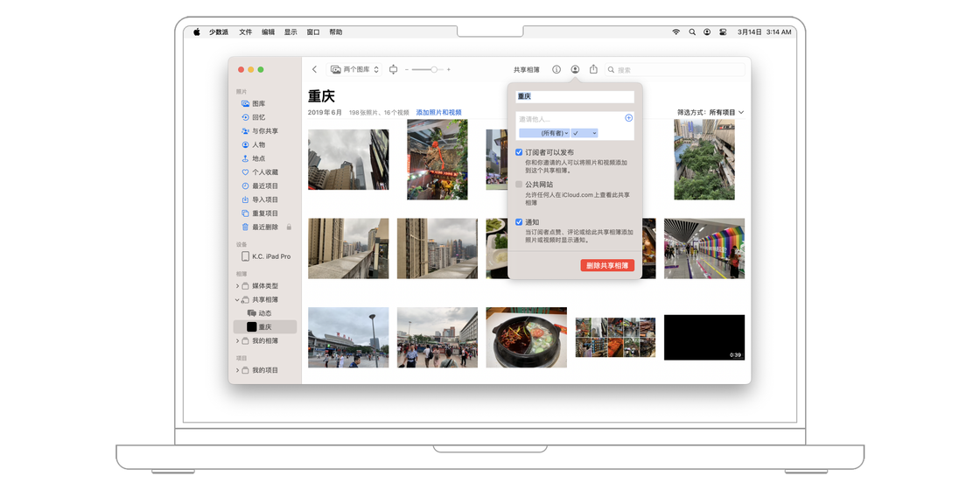
Task: Open the 编辑 menu
Action: pyautogui.click(x=268, y=31)
